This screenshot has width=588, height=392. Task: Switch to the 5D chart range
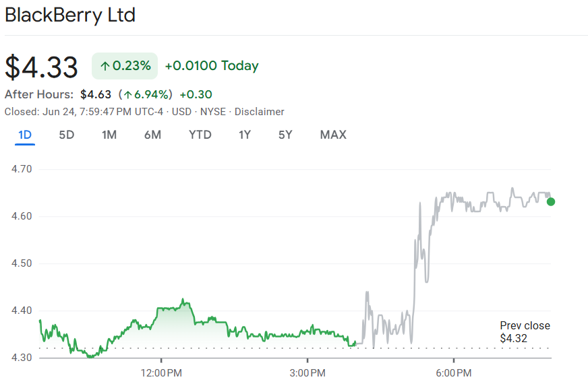tap(67, 135)
